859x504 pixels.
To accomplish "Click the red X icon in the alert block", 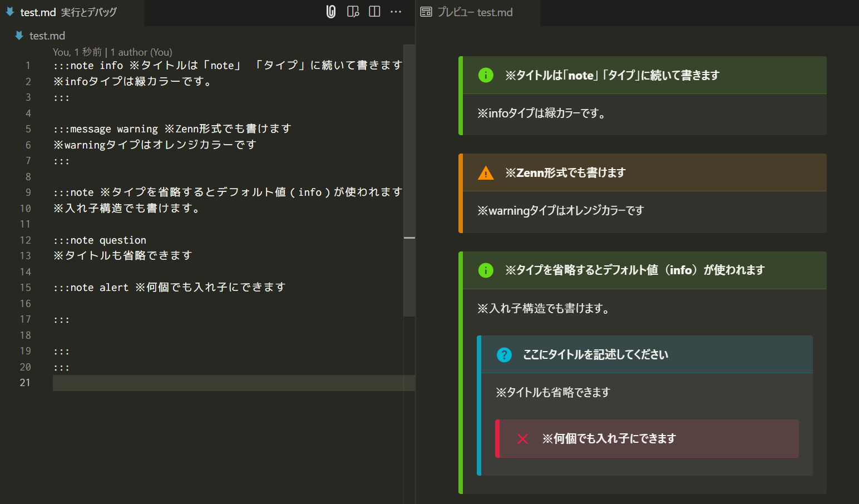I will 522,438.
